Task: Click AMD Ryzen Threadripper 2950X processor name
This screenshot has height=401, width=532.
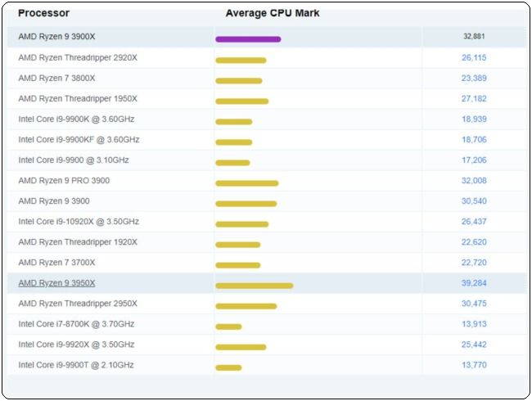Action: pyautogui.click(x=78, y=304)
